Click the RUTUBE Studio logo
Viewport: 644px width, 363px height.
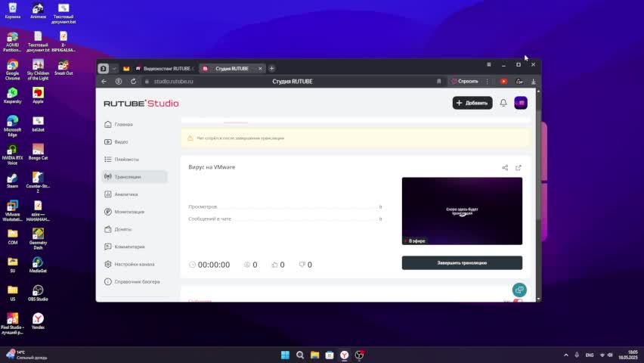pos(141,103)
